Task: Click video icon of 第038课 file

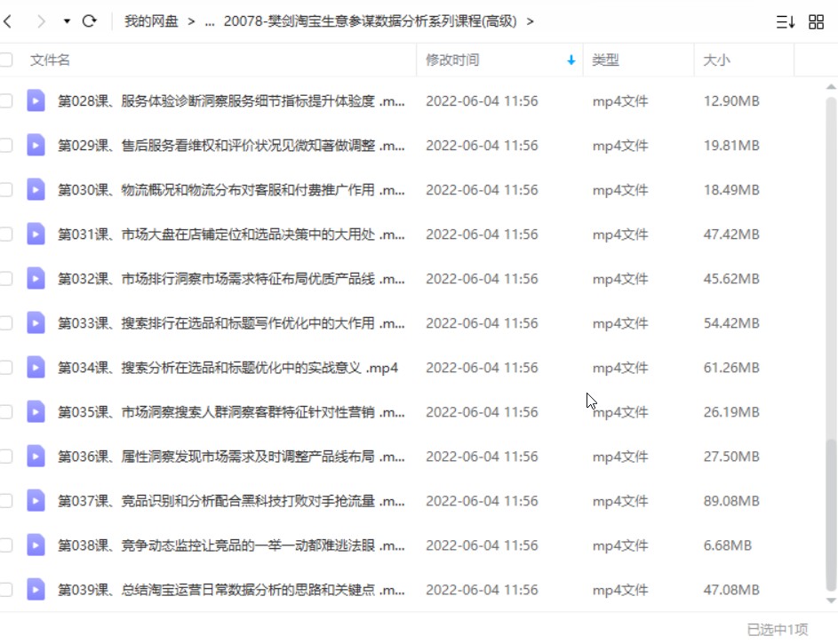Action: (36, 545)
